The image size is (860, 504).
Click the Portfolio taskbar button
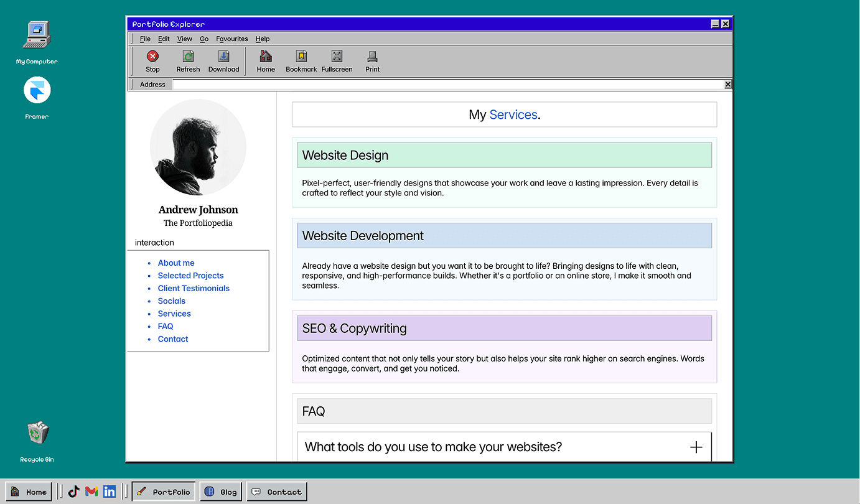click(164, 492)
